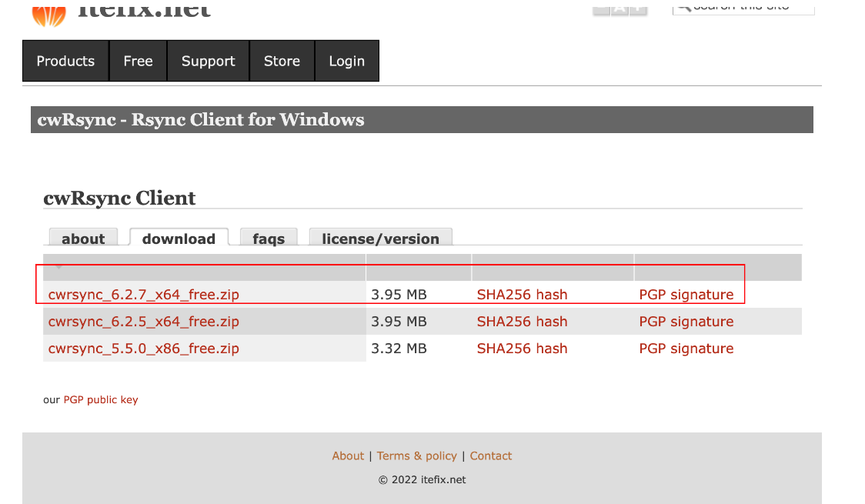This screenshot has width=865, height=504.
Task: Open SHA256 hash for cwrsync 6.2.7
Action: [x=522, y=295]
